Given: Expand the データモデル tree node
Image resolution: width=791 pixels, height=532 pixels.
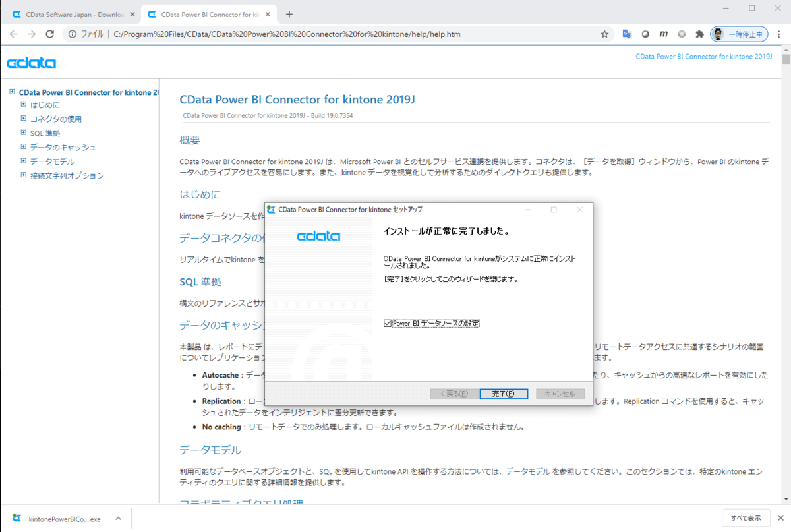Looking at the screenshot, I should coord(23,161).
